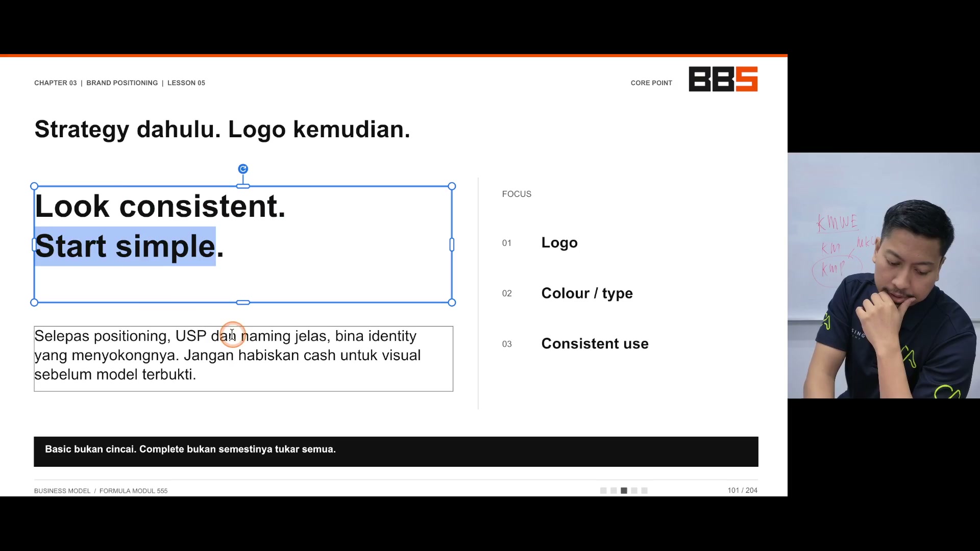Click 'BUSINESS MODEL' in the footer
980x551 pixels.
coord(62,491)
